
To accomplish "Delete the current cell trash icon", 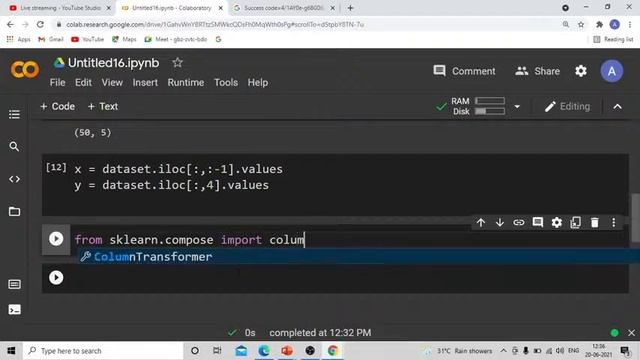I will pyautogui.click(x=595, y=222).
